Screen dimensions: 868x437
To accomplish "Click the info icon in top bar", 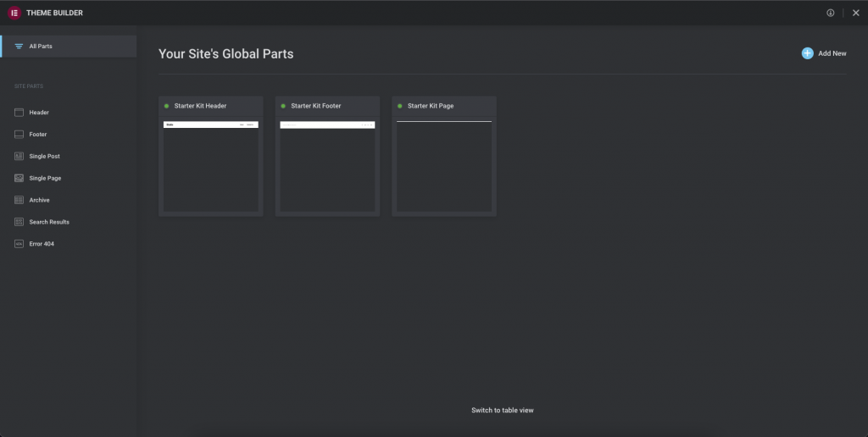I will pyautogui.click(x=831, y=13).
